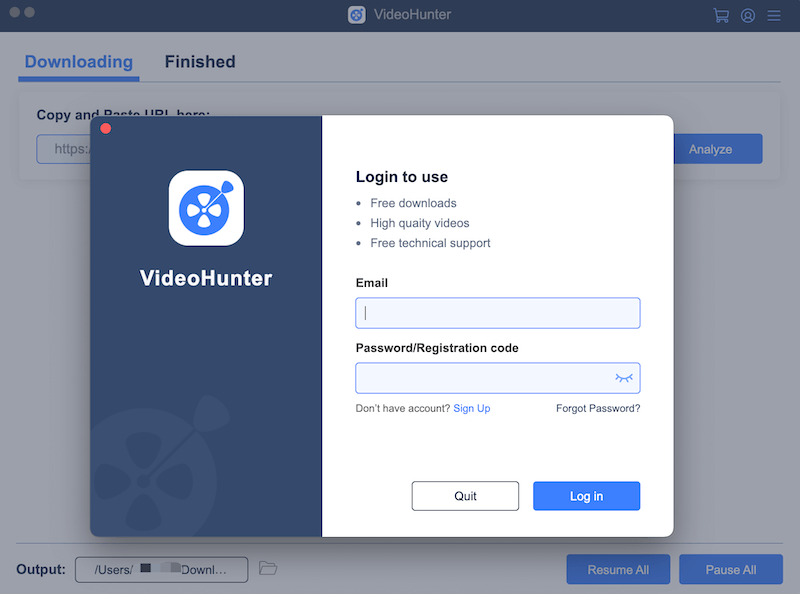Click the 'Free technical support' bullet text
Image resolution: width=800 pixels, height=594 pixels.
coord(430,243)
